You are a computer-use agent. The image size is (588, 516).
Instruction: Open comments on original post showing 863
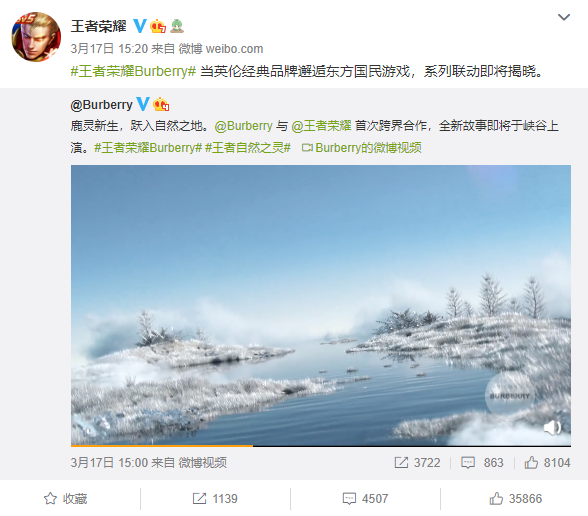coord(482,462)
